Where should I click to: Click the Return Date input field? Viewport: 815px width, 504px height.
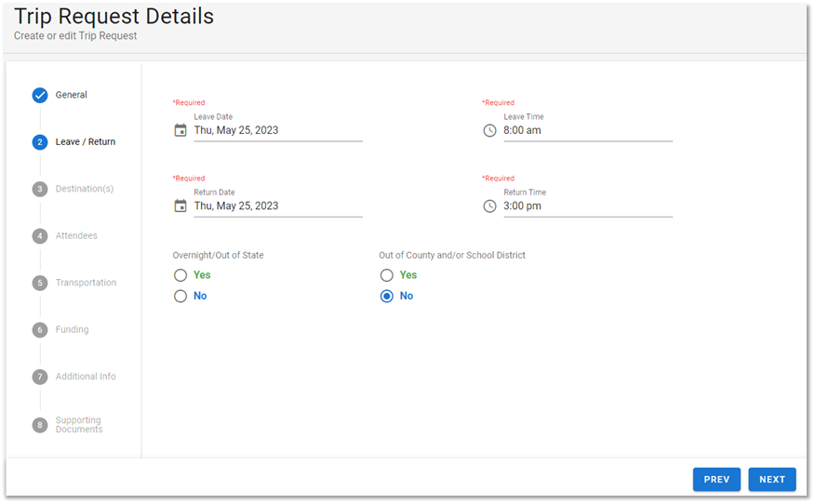pos(278,206)
